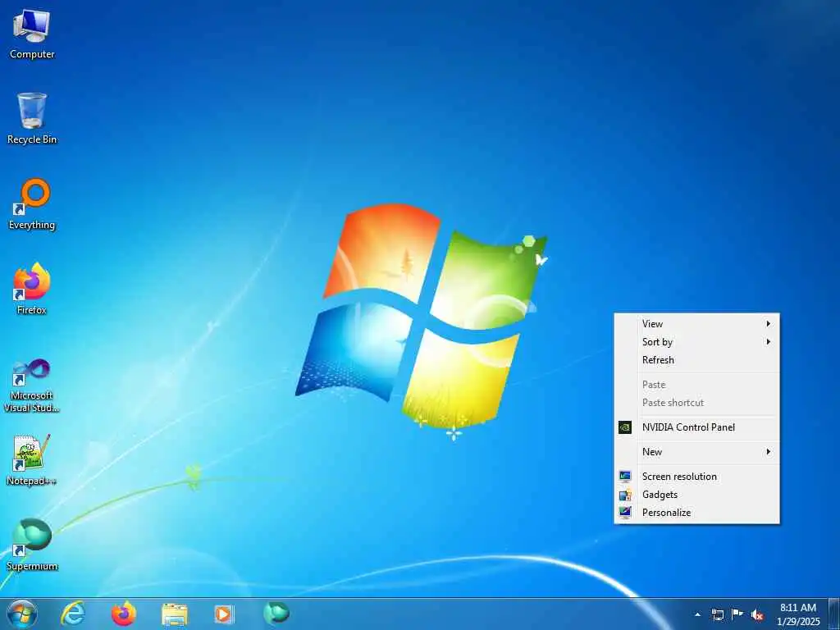The image size is (840, 630).
Task: Select the Microsoft Visual Studio shortcut
Action: (32, 386)
